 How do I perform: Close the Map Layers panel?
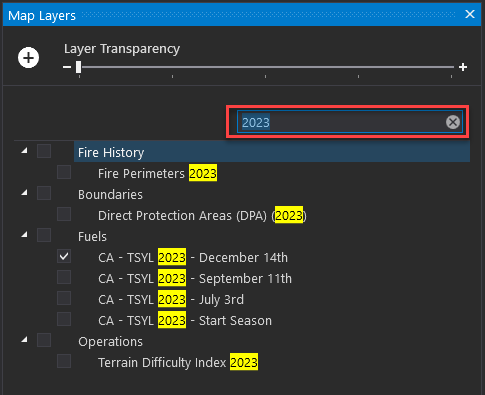coord(470,14)
